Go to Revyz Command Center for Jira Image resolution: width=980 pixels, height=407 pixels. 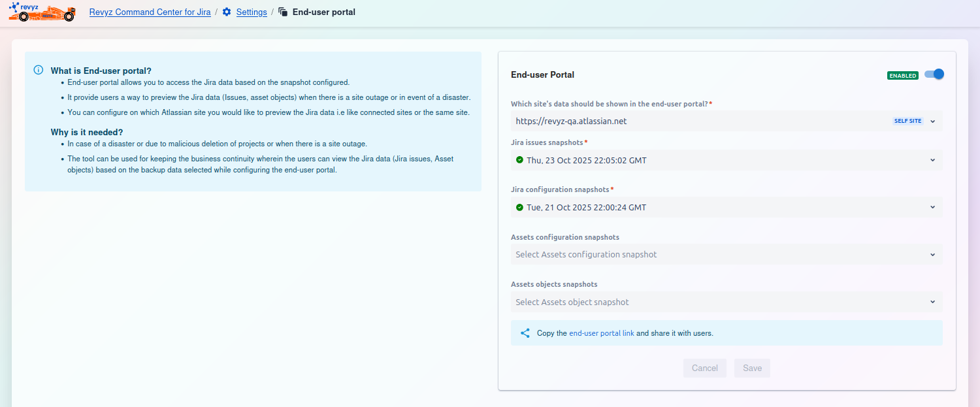click(150, 12)
